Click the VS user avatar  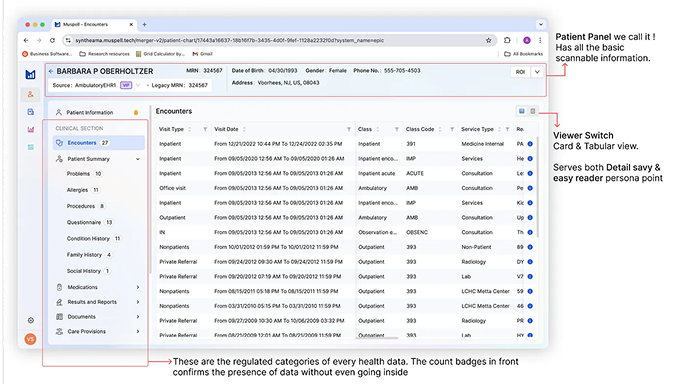(30, 339)
